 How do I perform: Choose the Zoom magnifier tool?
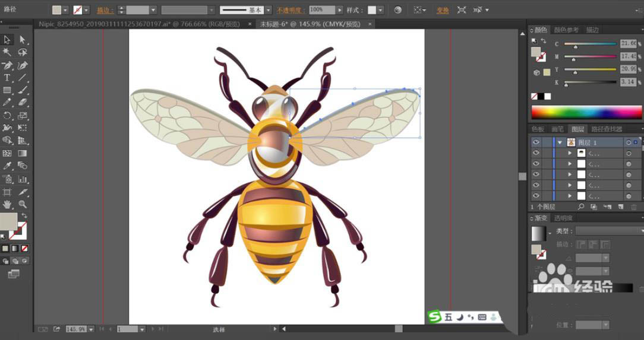pos(22,204)
